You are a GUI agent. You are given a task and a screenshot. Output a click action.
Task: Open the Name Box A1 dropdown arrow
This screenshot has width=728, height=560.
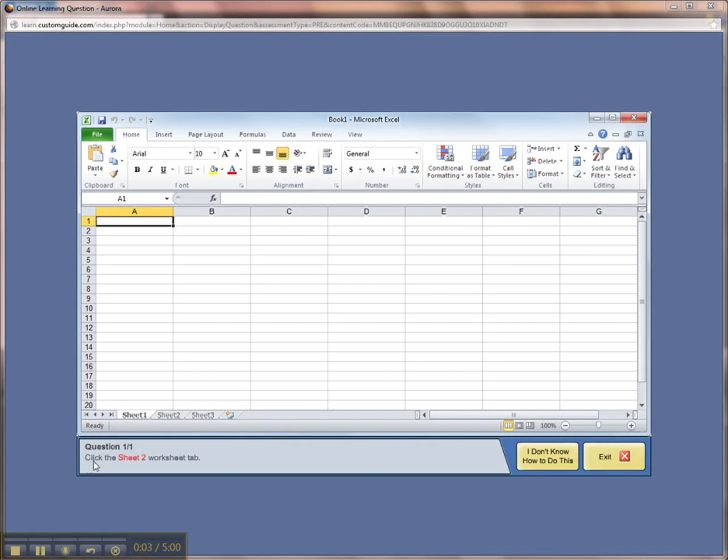(x=167, y=198)
